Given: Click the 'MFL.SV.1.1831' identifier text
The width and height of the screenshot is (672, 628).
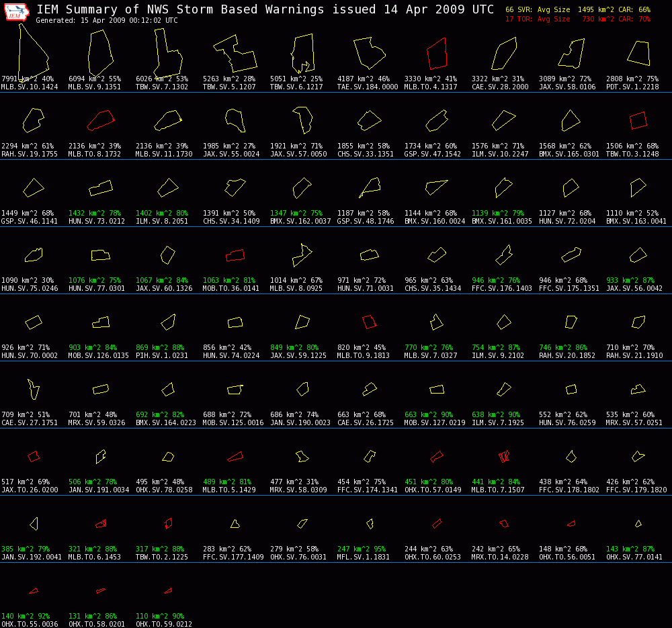Looking at the screenshot, I should click(364, 557).
